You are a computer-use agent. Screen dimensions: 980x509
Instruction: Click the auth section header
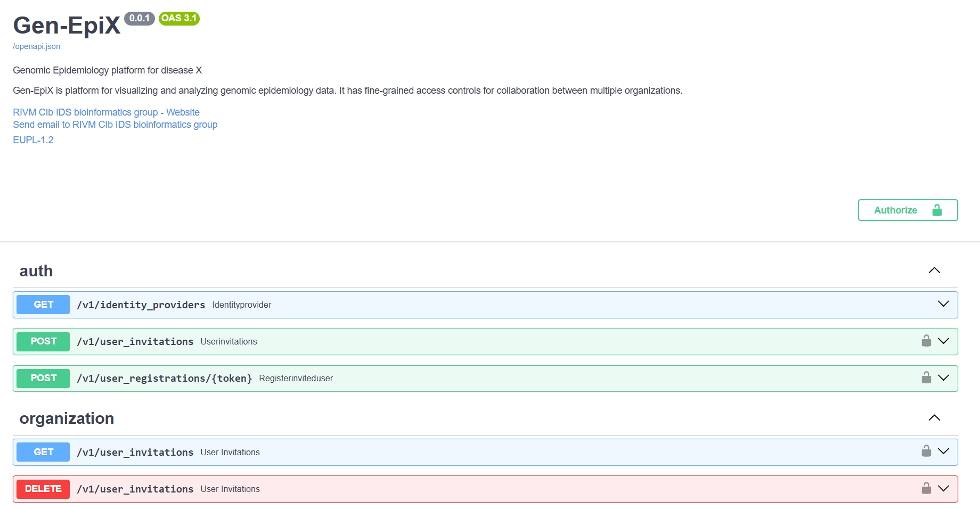(x=36, y=270)
